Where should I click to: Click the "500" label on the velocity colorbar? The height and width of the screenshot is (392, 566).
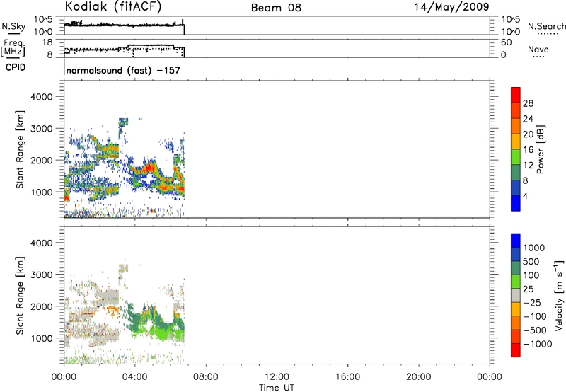tap(531, 262)
